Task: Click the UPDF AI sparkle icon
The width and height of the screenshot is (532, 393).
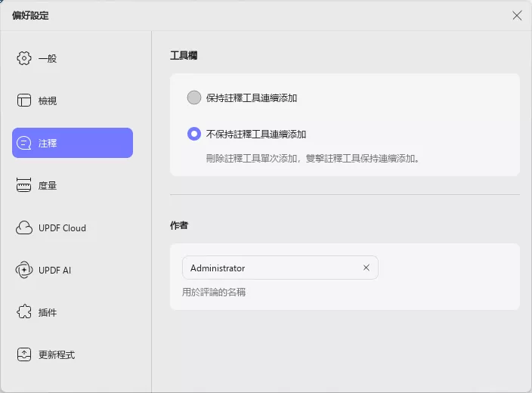Action: point(24,270)
